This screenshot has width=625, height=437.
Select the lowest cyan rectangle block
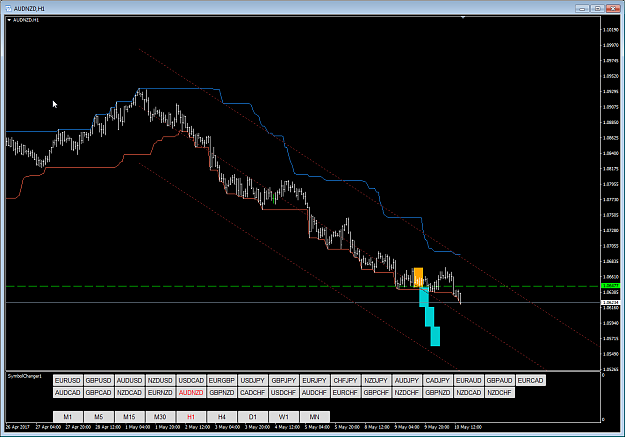pyautogui.click(x=435, y=336)
